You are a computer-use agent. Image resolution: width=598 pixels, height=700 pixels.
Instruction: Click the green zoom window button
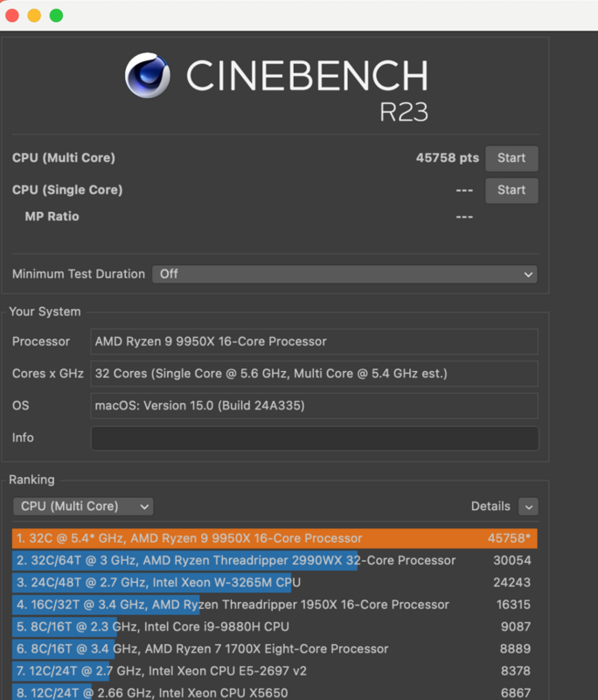[56, 16]
